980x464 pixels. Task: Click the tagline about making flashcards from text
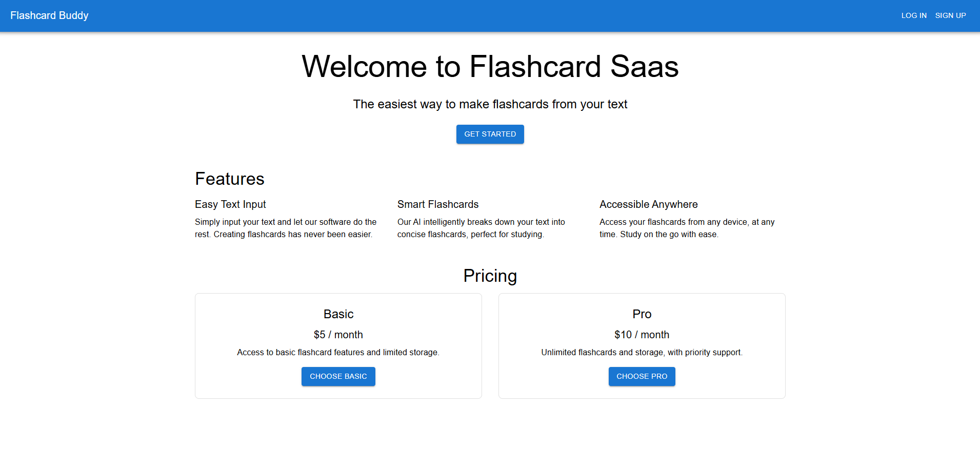(490, 104)
